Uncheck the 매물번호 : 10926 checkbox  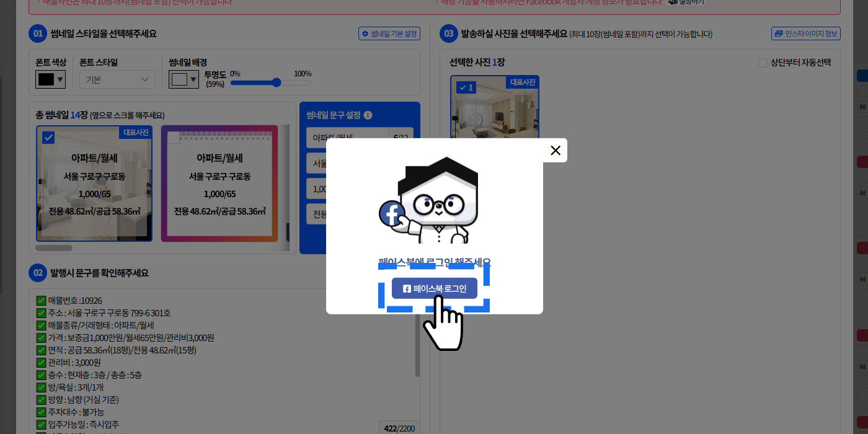tap(42, 301)
